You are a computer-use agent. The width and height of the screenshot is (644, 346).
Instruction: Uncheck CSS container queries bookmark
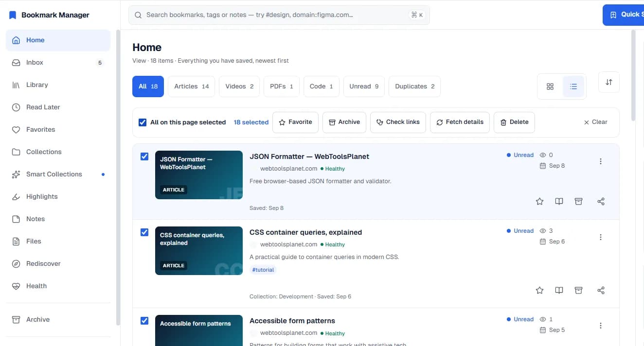coord(144,232)
